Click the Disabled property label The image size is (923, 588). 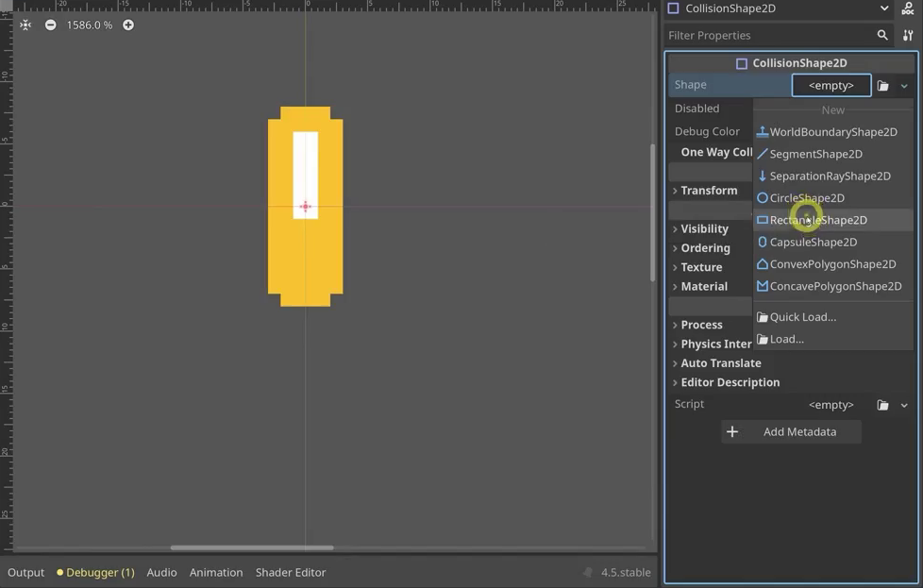coord(696,109)
